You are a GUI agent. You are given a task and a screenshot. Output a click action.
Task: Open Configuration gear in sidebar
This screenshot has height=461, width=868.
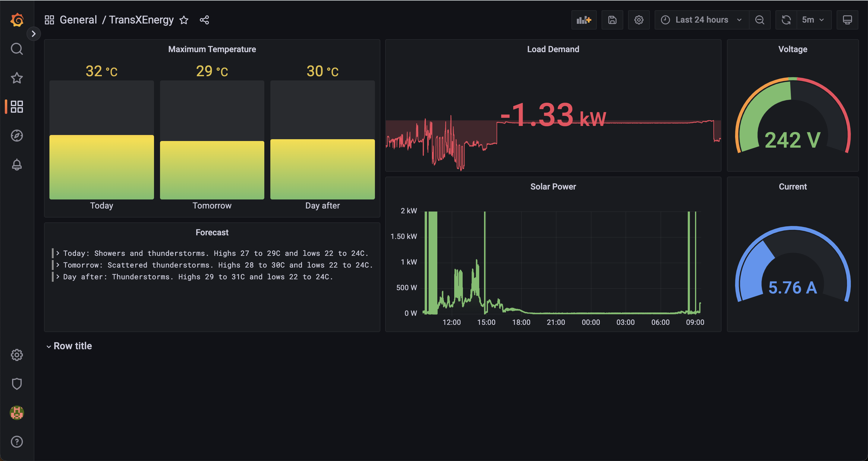17,355
